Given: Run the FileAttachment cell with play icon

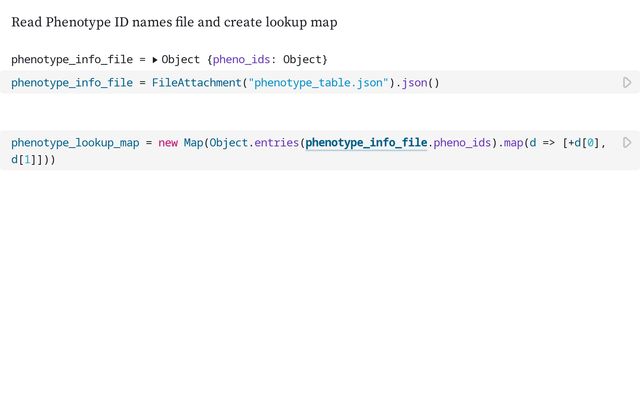Looking at the screenshot, I should (x=627, y=83).
